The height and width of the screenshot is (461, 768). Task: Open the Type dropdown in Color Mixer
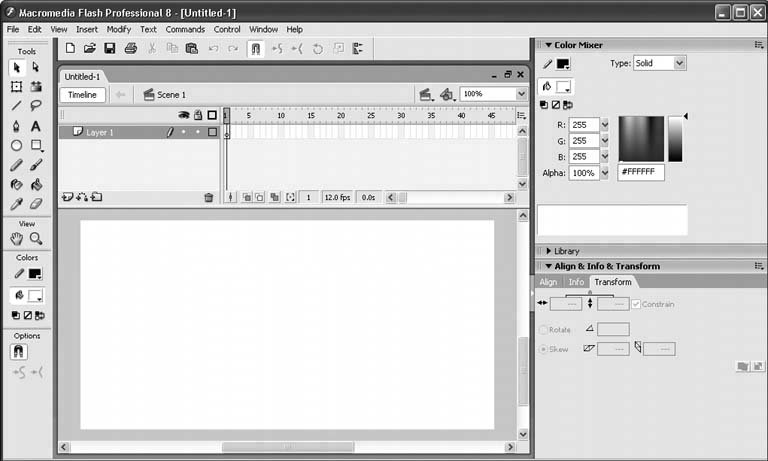pyautogui.click(x=660, y=63)
